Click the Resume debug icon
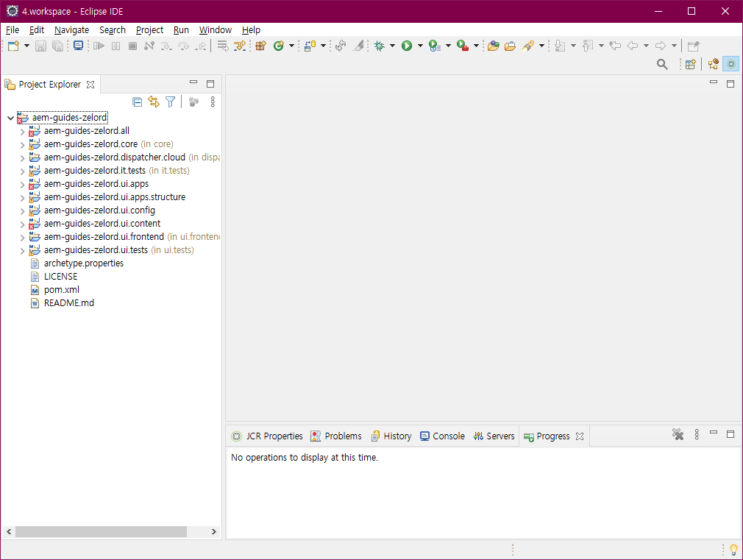The height and width of the screenshot is (560, 743). point(99,46)
